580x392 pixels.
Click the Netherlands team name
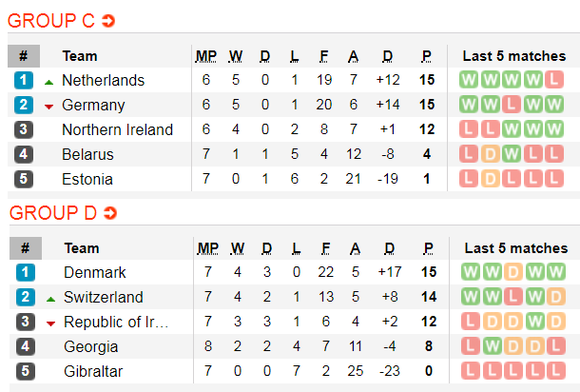coord(103,80)
